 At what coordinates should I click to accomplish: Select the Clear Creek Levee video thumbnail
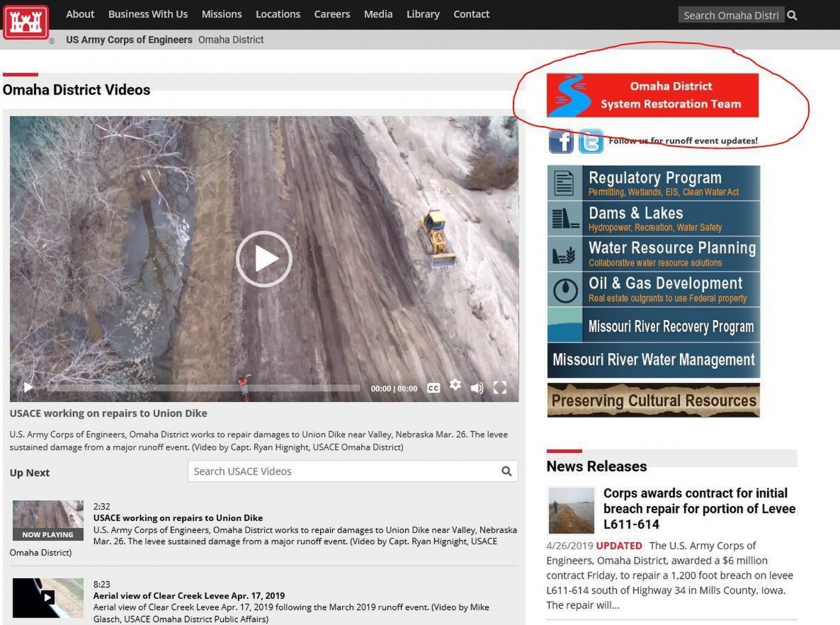coord(48,598)
